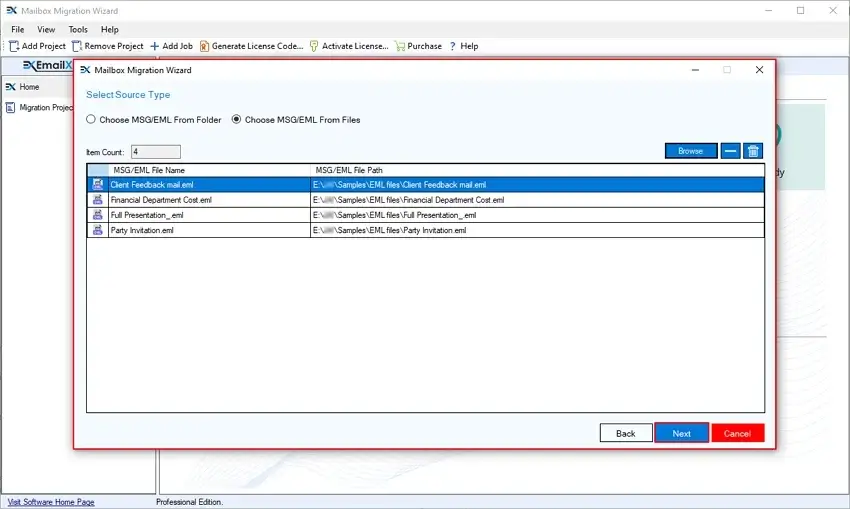The width and height of the screenshot is (850, 509).
Task: Click the Add Job plus icon
Action: click(x=155, y=46)
